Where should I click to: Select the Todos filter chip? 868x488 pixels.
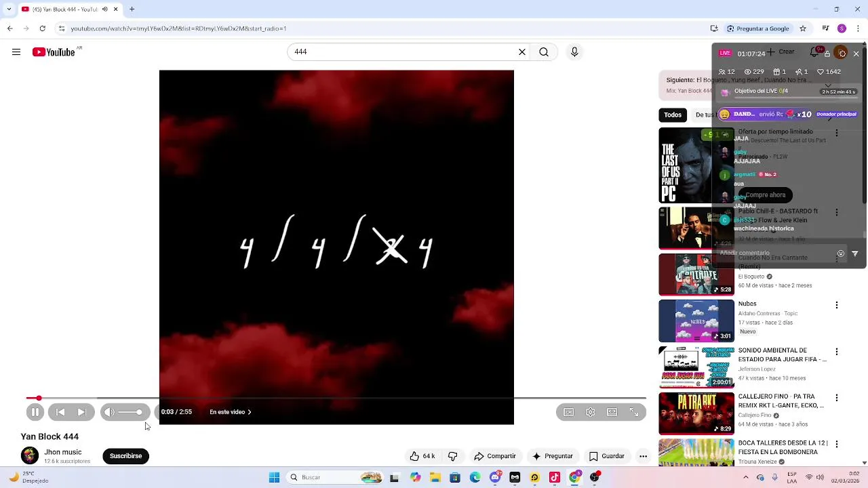[x=673, y=115]
